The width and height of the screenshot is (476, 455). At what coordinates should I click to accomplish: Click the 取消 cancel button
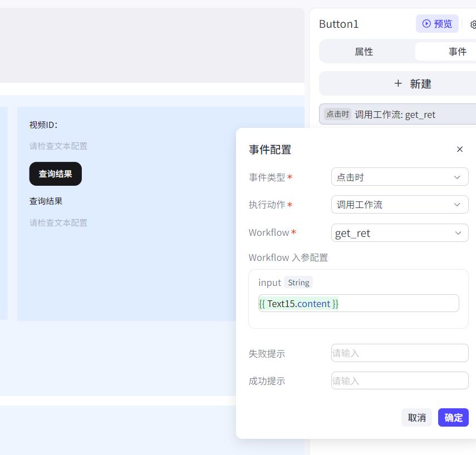pos(416,417)
